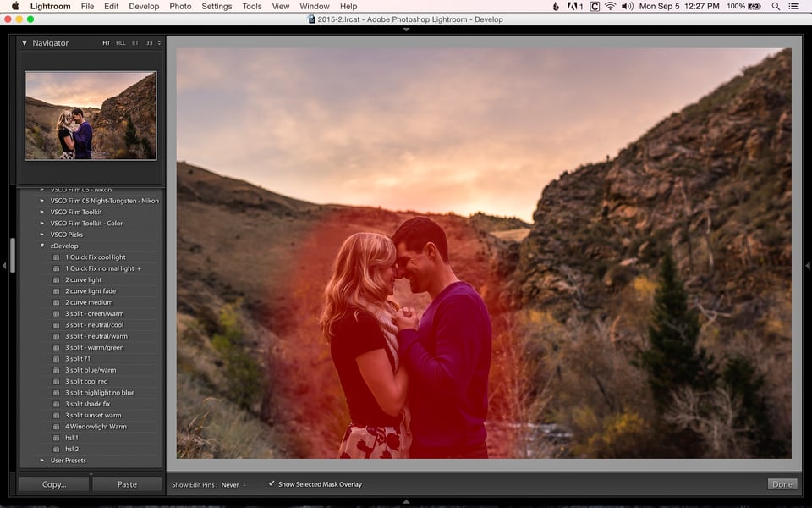The image size is (812, 508).
Task: Click the Wi-Fi status icon
Action: (x=611, y=6)
